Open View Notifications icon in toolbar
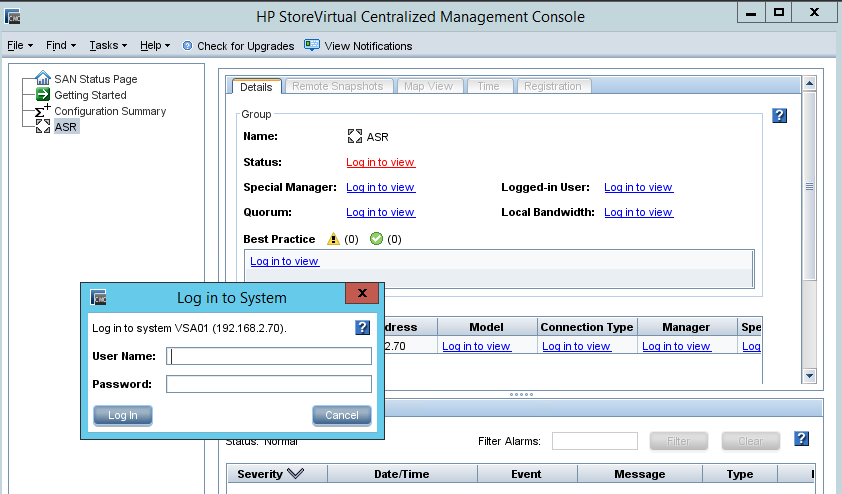The height and width of the screenshot is (494, 842). click(312, 45)
